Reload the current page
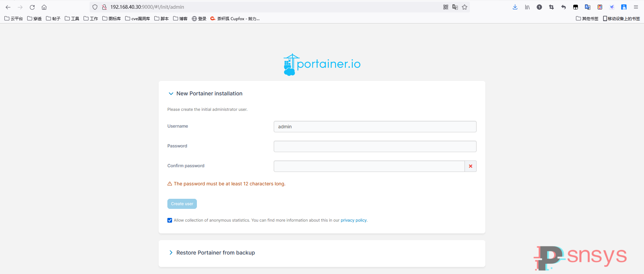 click(32, 7)
